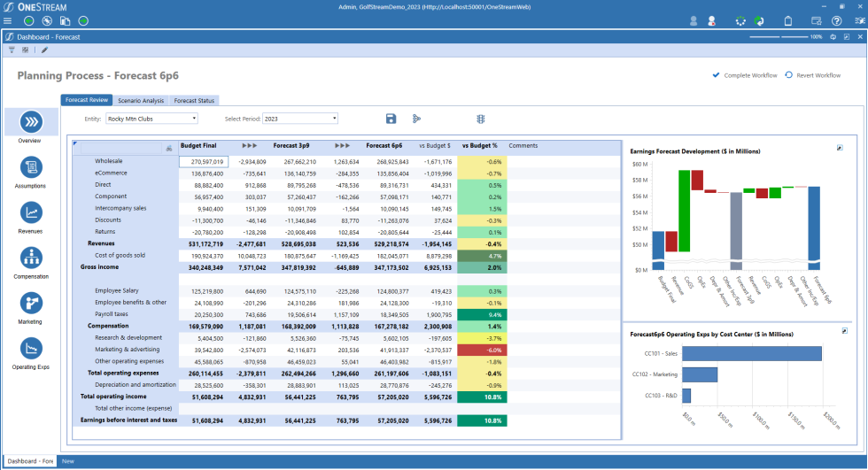This screenshot has width=868, height=470.
Task: Switch to the Scenario Analysis tab
Action: click(x=141, y=101)
